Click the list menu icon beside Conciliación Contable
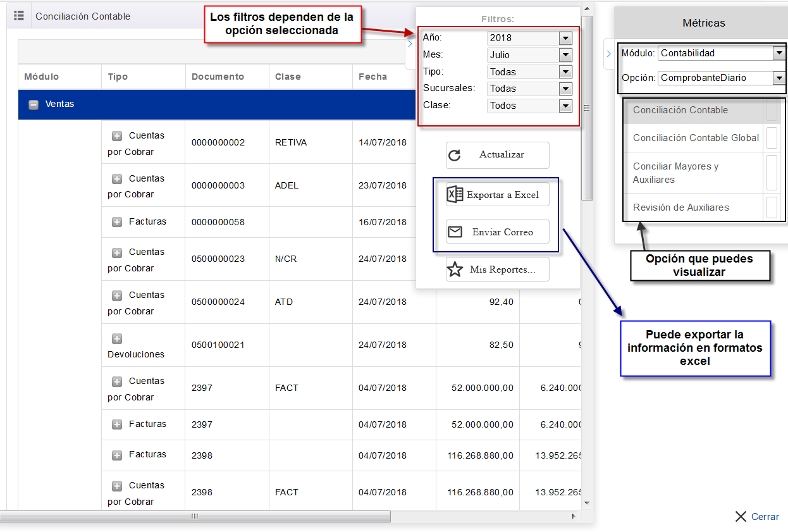 (18, 16)
